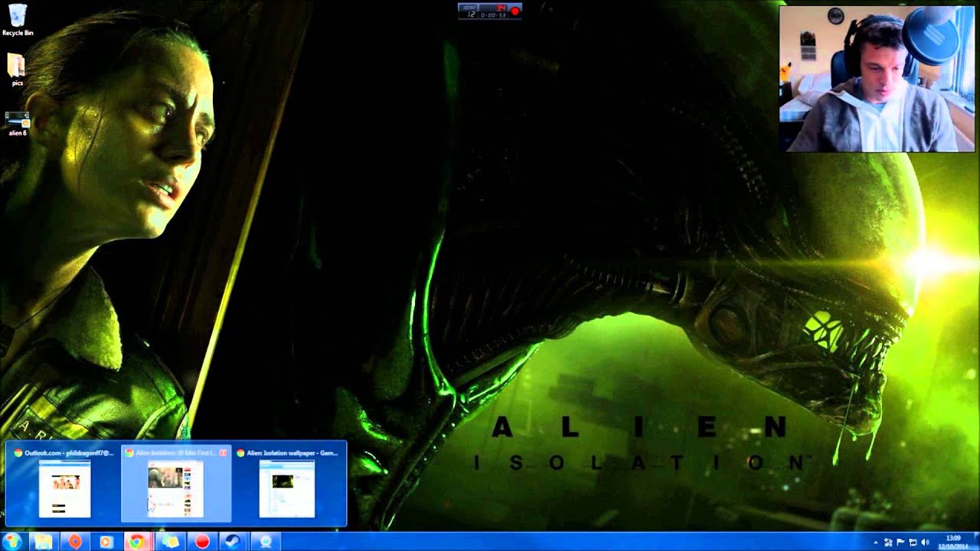Click the device/monitor tray icon

(913, 543)
